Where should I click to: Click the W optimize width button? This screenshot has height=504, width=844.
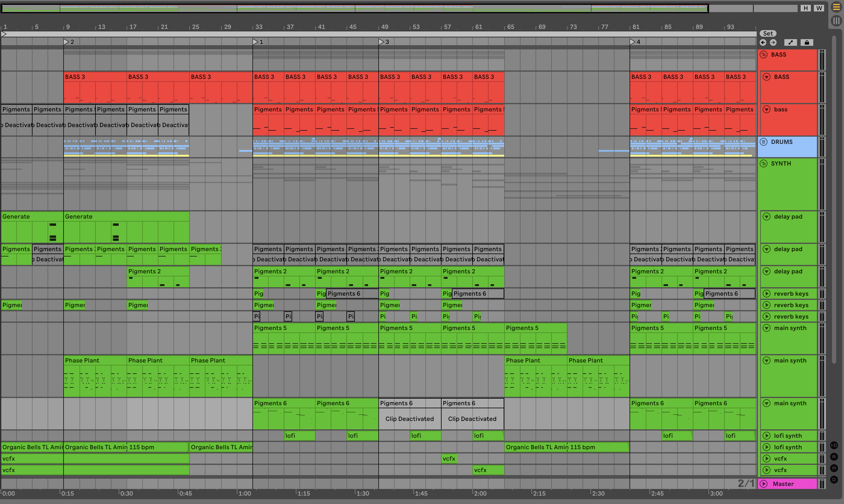819,8
